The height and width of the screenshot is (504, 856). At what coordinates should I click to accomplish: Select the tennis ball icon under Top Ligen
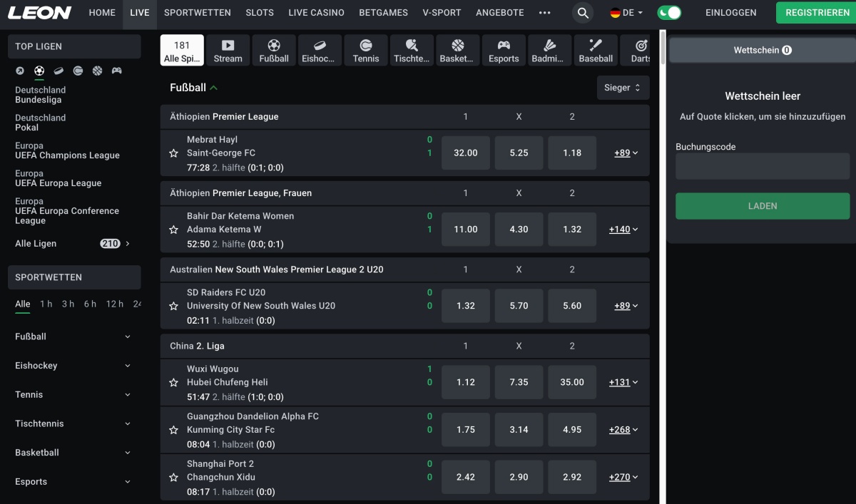tap(78, 71)
